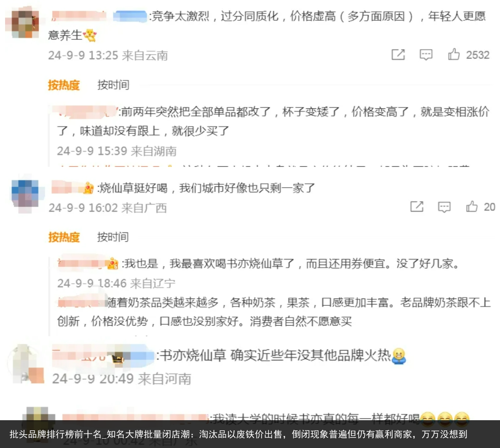Forward the Guangxi 烧仙草 comment
This screenshot has height=448, width=500.
click(417, 207)
